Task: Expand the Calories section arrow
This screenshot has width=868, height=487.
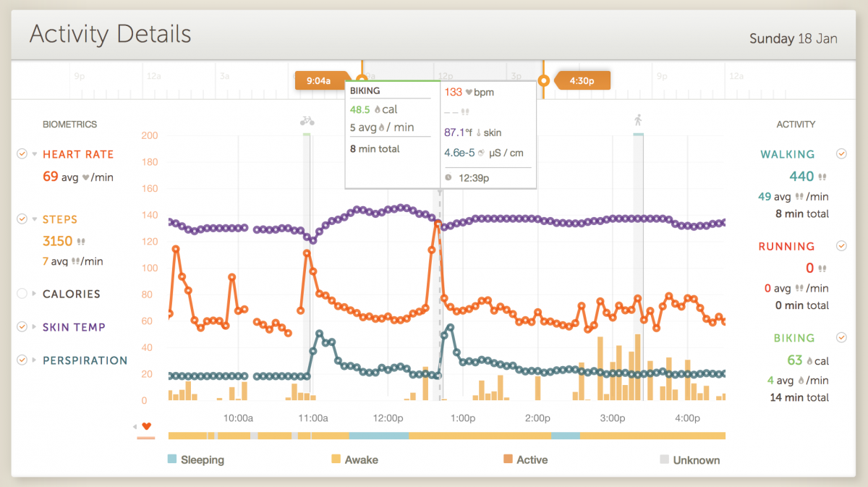Action: coord(34,294)
